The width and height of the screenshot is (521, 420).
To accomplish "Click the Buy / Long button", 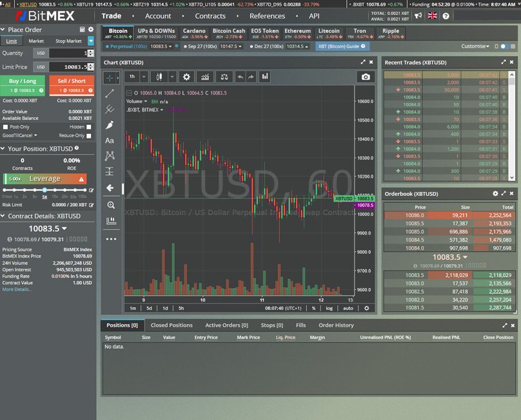I will click(x=23, y=85).
